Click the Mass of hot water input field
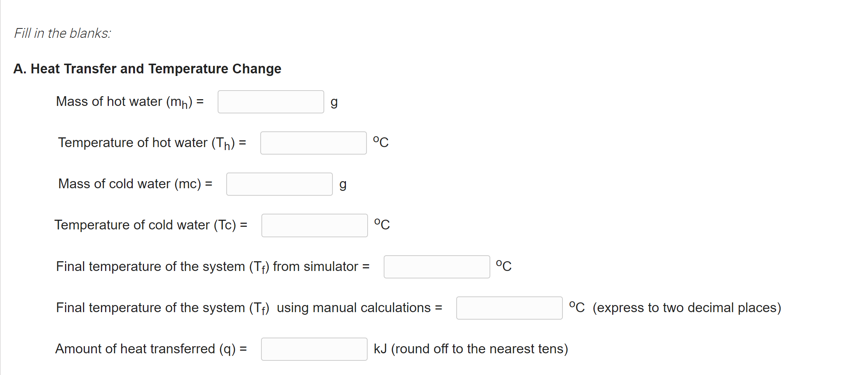Image resolution: width=868 pixels, height=375 pixels. pos(270,101)
